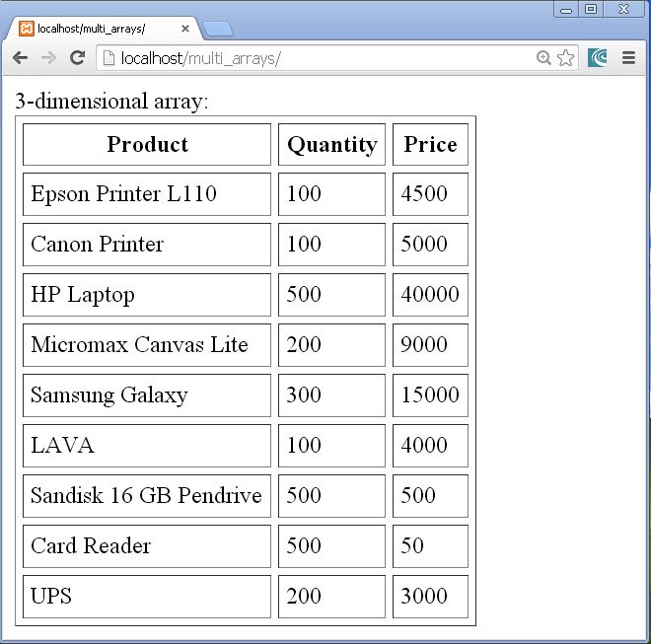Click the price 40000 cell

click(x=430, y=295)
